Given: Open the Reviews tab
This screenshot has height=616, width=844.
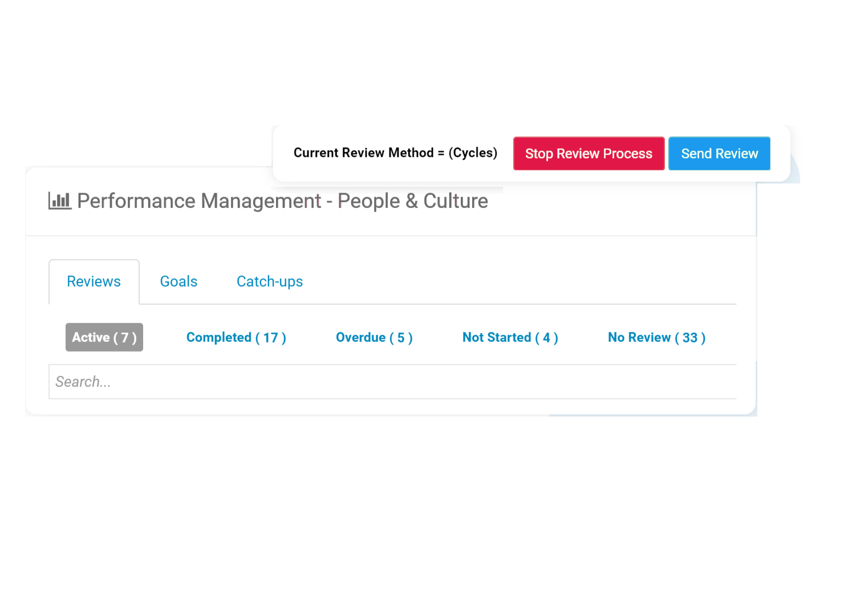Looking at the screenshot, I should coord(94,282).
